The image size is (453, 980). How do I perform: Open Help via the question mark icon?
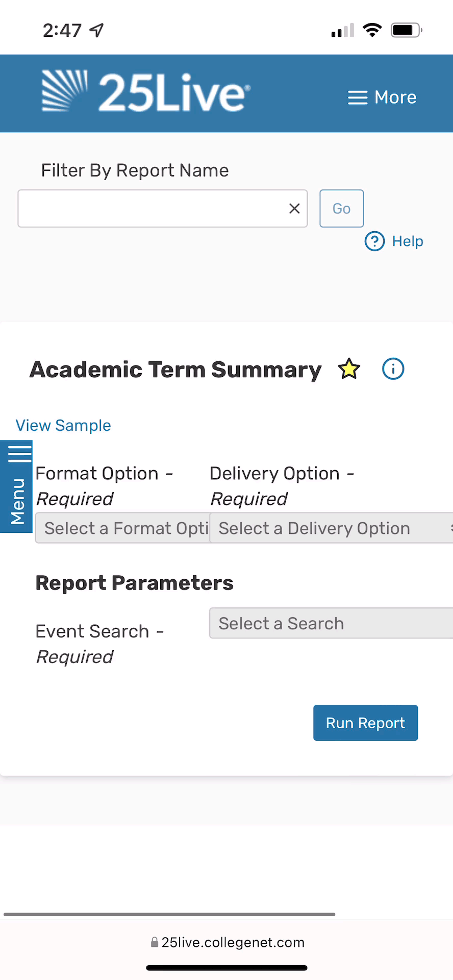[x=375, y=241]
